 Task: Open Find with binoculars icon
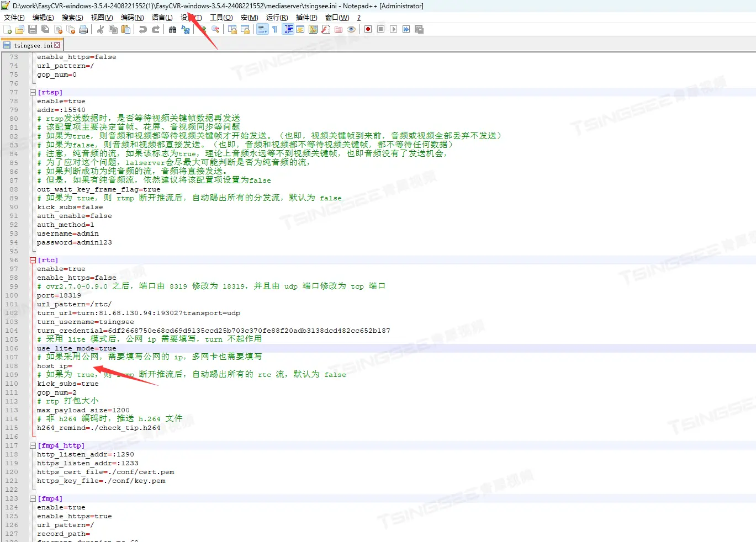[x=173, y=29]
